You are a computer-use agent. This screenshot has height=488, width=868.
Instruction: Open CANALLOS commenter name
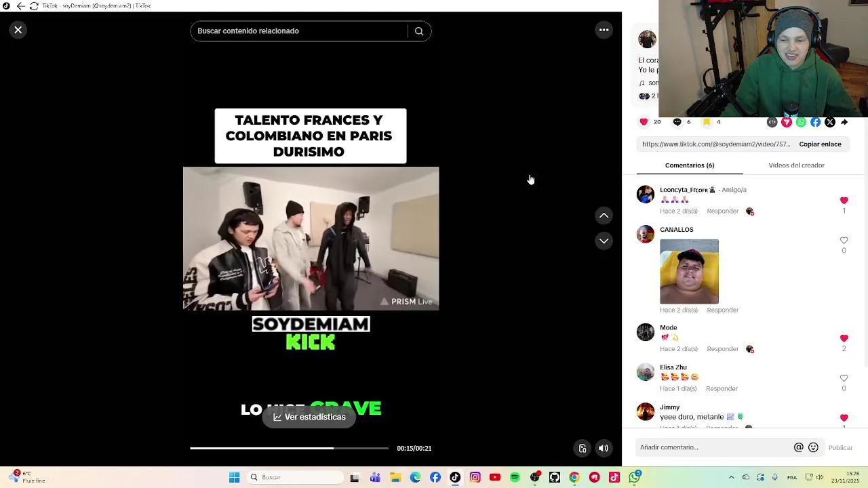pos(676,230)
